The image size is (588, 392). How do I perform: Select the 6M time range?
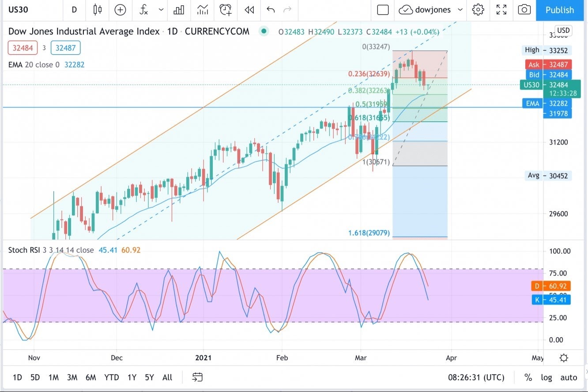pyautogui.click(x=91, y=377)
